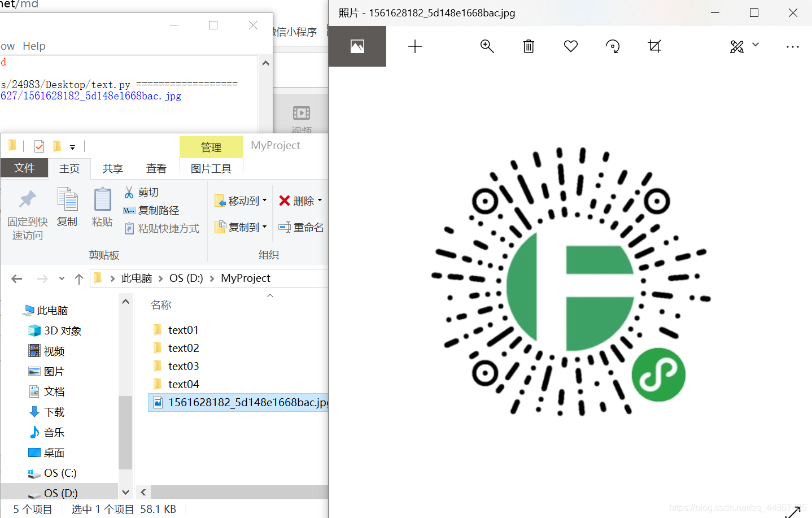Select file 1561628182_5d148e1668bac.jpg
The image size is (812, 518).
(x=239, y=402)
